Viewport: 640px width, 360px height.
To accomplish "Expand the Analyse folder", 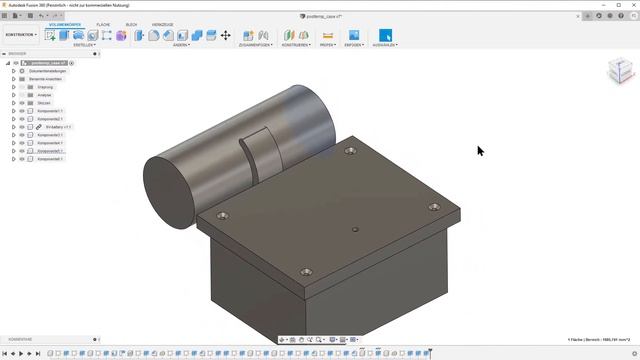I will point(13,95).
